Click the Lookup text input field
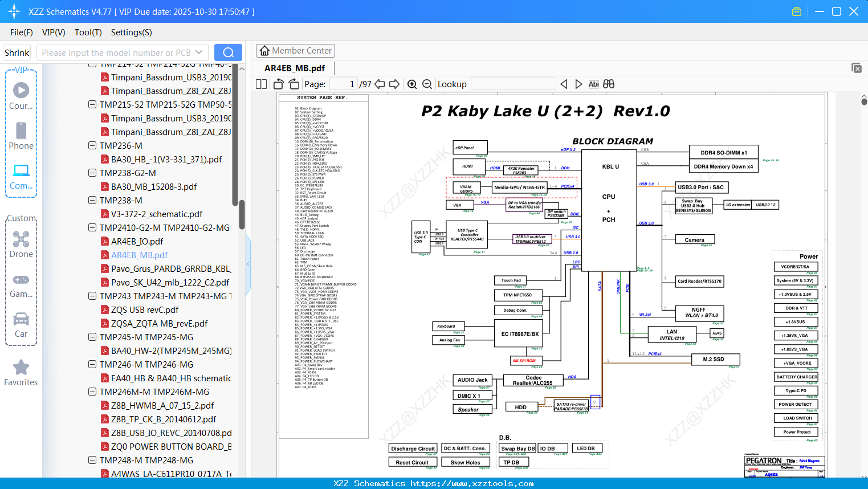The image size is (868, 489). [x=513, y=84]
